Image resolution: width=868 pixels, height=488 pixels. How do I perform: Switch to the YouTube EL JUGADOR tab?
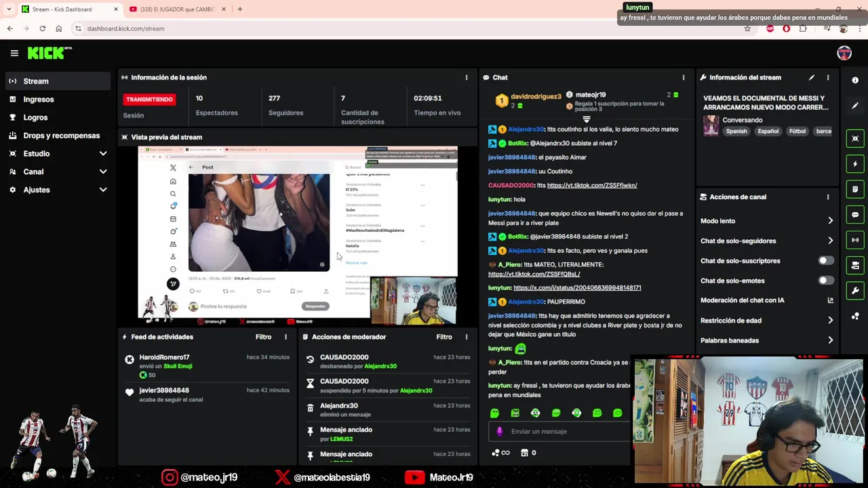(x=176, y=9)
